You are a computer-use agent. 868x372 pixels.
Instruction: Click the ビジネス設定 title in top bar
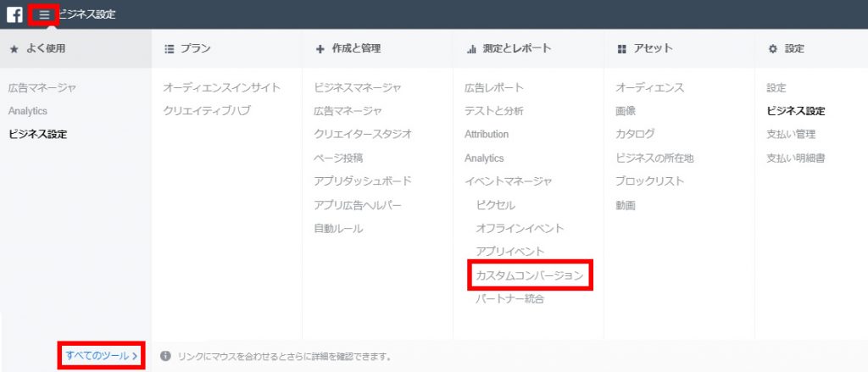(87, 14)
